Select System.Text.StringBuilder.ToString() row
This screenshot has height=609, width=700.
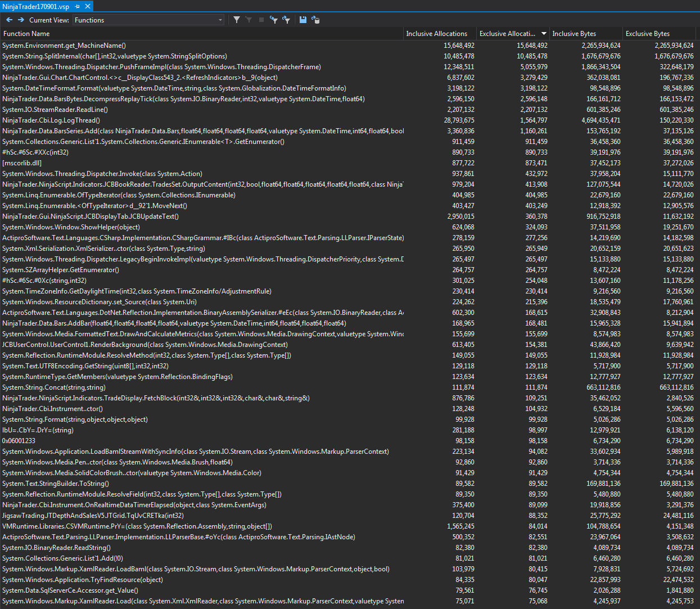coord(349,484)
